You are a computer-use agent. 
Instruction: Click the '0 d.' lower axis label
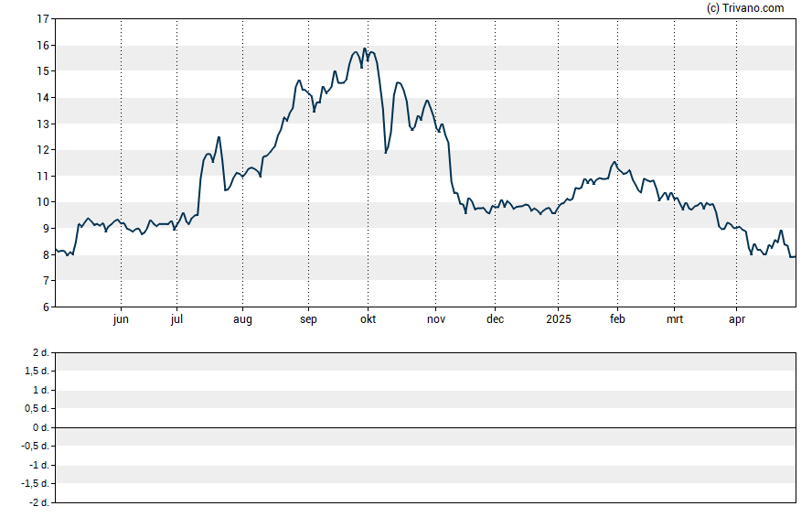(x=40, y=428)
